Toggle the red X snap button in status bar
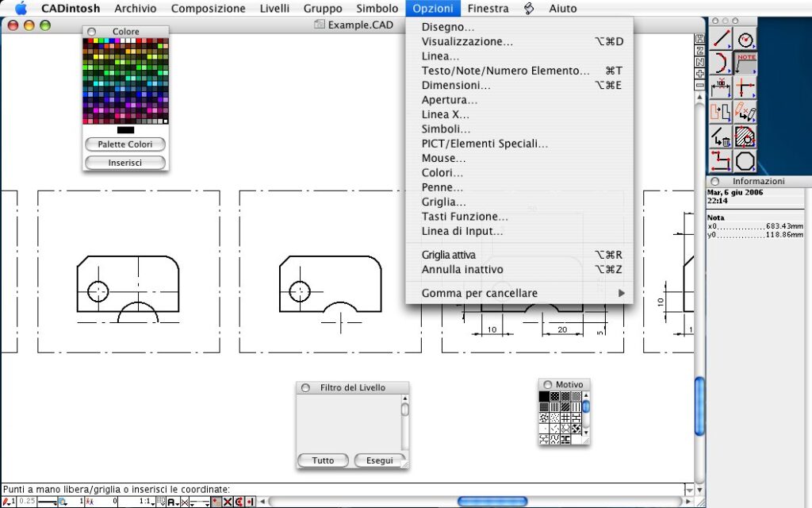 coord(228,502)
